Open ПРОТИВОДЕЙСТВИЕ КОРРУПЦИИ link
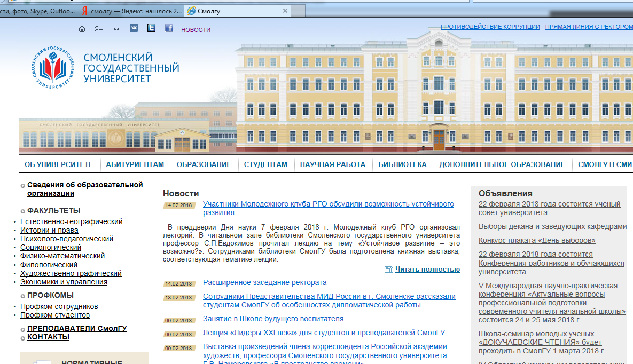 [490, 27]
